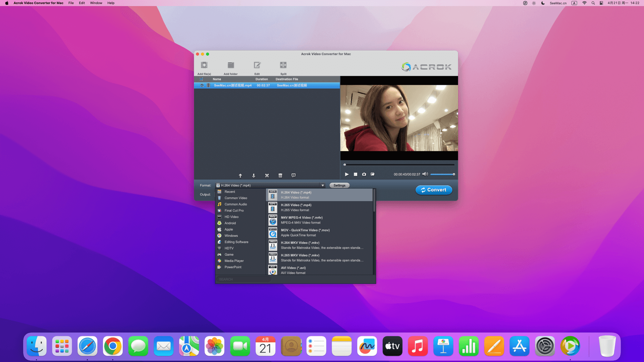Click the Add file(s) toolbar icon
The image size is (644, 362).
click(x=204, y=65)
